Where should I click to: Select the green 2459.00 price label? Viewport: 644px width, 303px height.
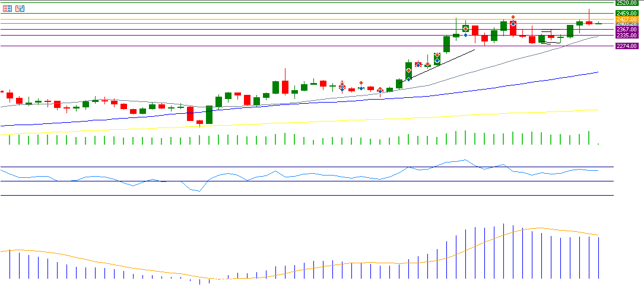pyautogui.click(x=627, y=13)
